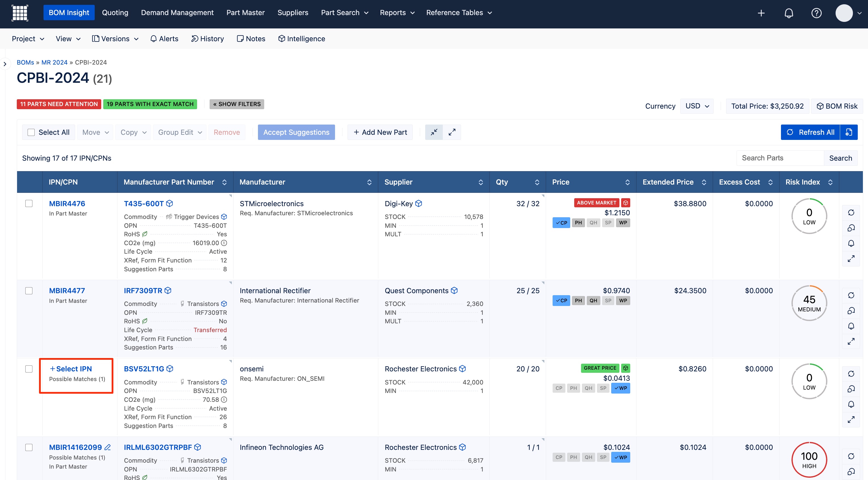Open the Intelligence view
Viewport: 868px width, 480px height.
click(x=301, y=39)
